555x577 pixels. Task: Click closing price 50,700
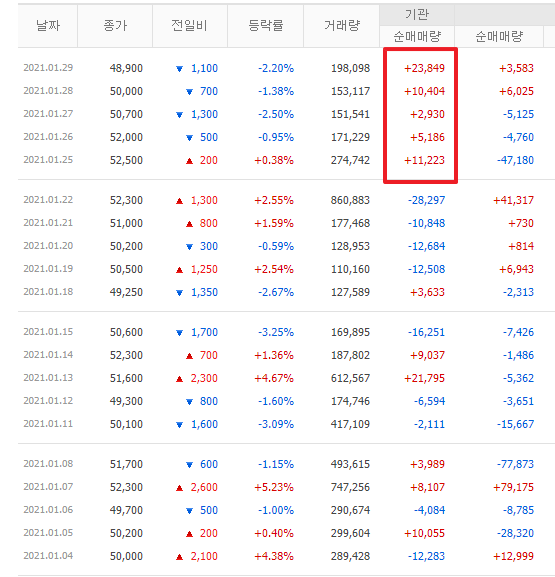[x=126, y=114]
